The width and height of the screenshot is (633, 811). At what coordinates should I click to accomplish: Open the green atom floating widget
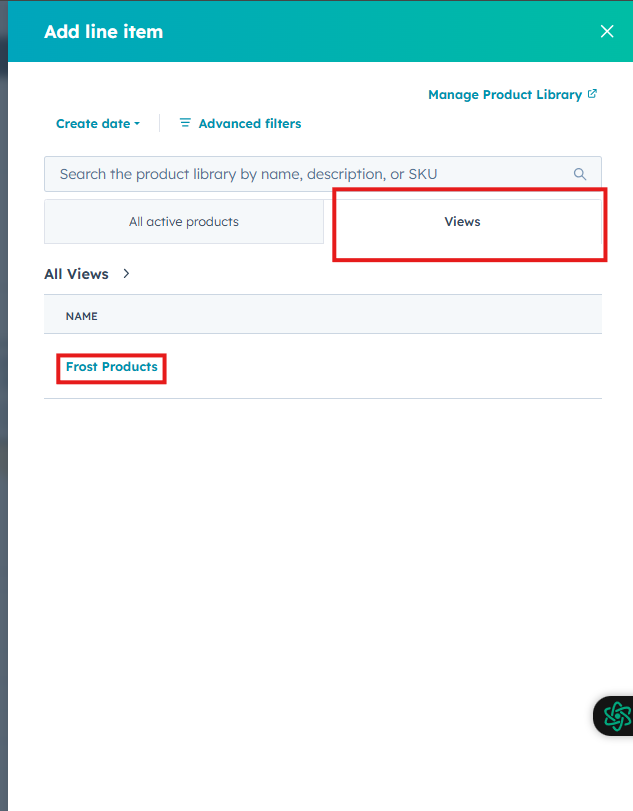(617, 716)
